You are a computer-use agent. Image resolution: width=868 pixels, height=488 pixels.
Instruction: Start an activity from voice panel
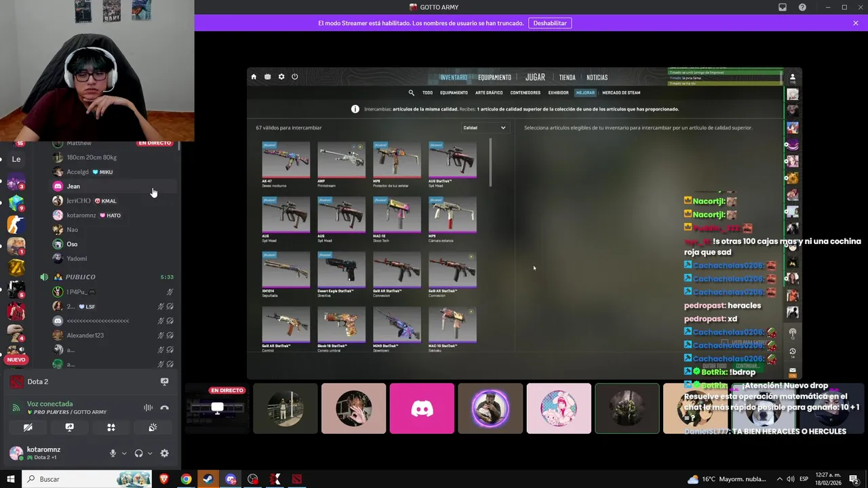click(x=111, y=428)
